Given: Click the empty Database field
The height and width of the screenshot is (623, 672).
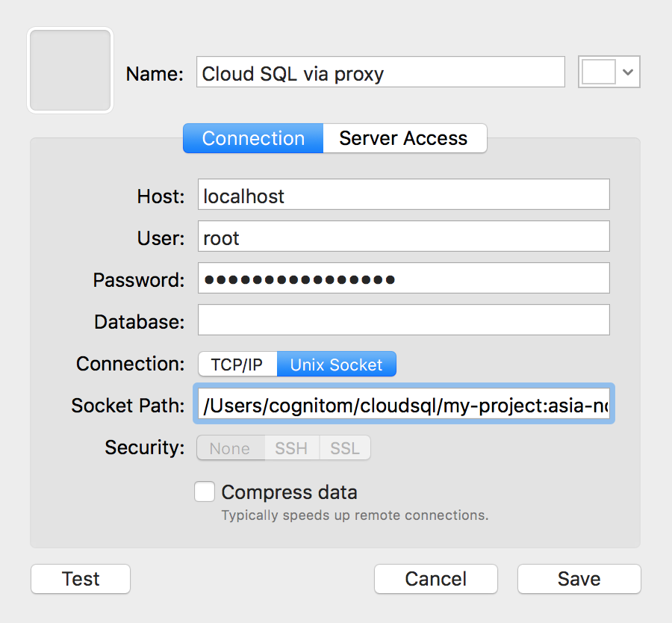Looking at the screenshot, I should click(403, 320).
